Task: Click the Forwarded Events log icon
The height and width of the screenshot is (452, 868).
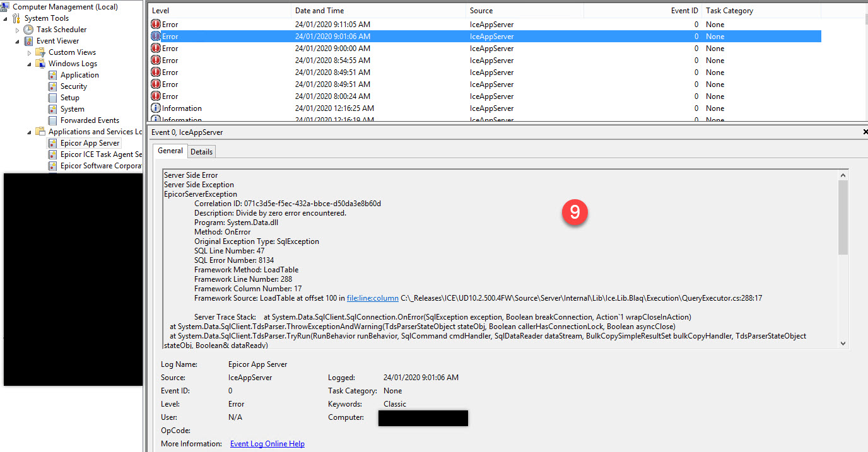Action: coord(53,120)
